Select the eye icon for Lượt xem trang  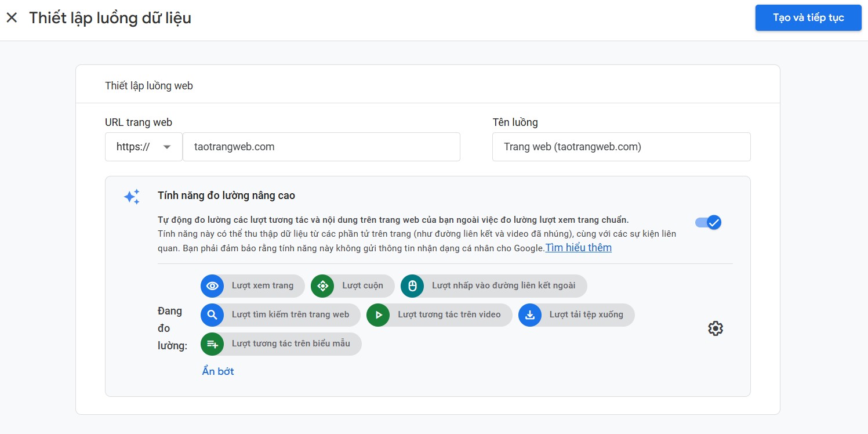(212, 285)
